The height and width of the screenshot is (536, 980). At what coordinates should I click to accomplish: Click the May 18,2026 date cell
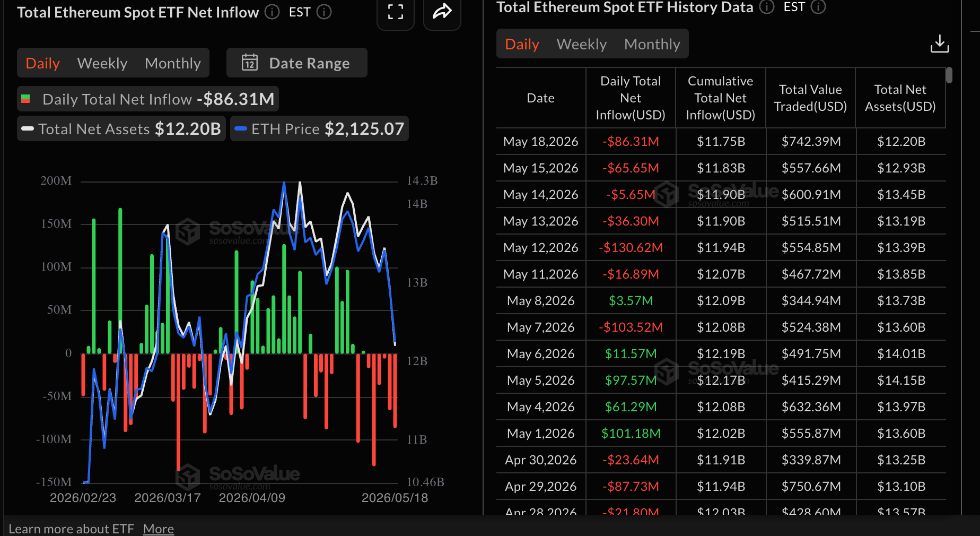point(541,141)
